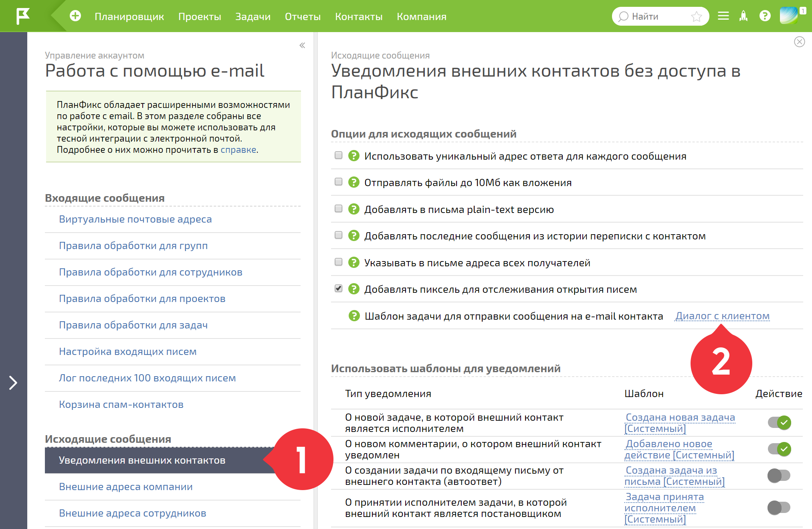Screen dimensions: 812x529
Task: Open 'Добавлено новое действие [Системный]' template
Action: [679, 449]
